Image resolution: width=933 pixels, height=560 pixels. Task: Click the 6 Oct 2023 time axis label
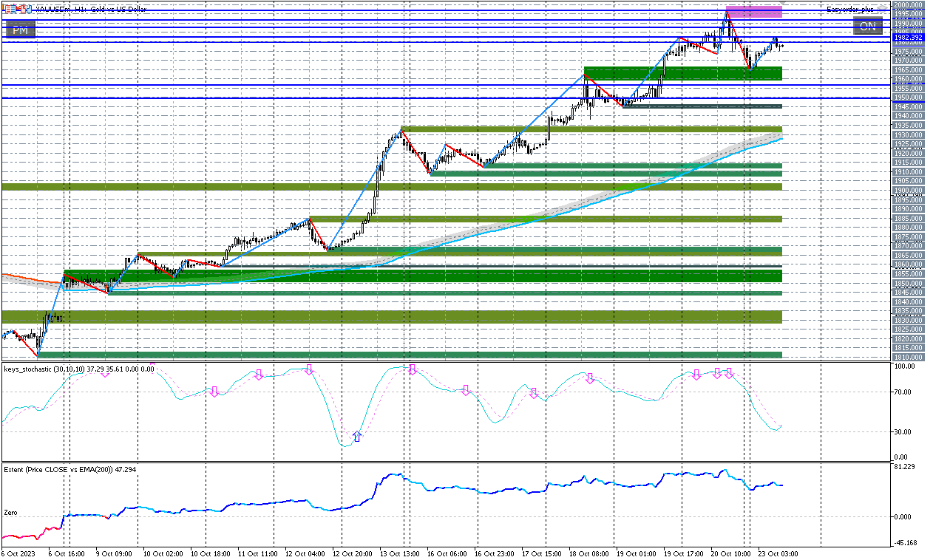pyautogui.click(x=17, y=553)
